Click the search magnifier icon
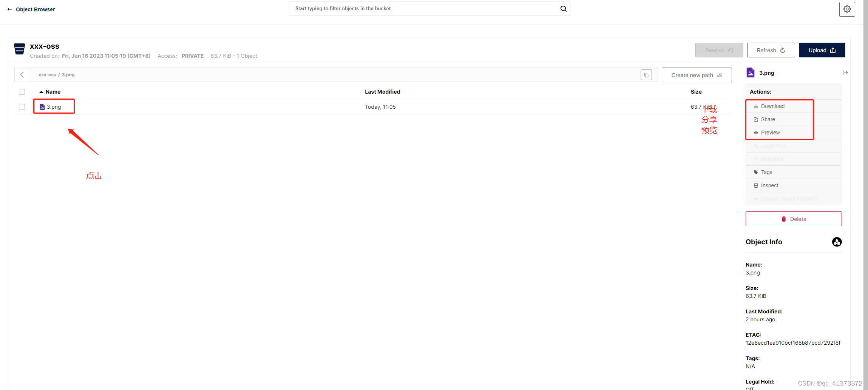The height and width of the screenshot is (390, 868). click(563, 9)
